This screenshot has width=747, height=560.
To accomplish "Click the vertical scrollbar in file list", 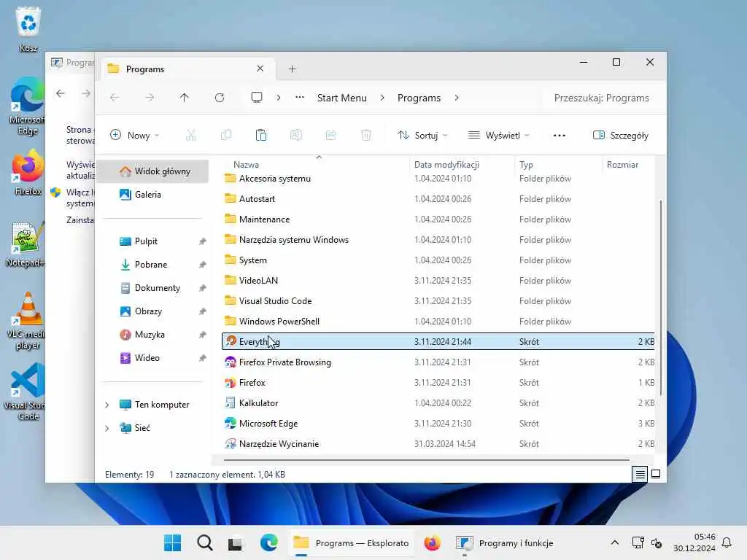I will (x=661, y=297).
